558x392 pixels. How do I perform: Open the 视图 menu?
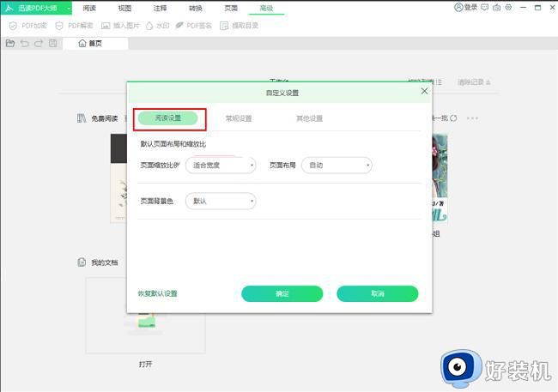point(125,8)
